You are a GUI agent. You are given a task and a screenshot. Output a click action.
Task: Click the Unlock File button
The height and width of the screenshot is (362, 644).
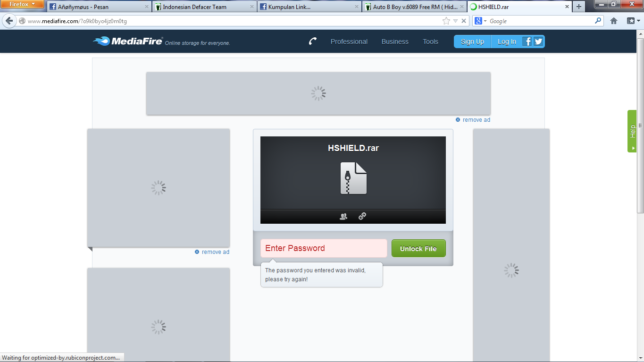coord(418,248)
